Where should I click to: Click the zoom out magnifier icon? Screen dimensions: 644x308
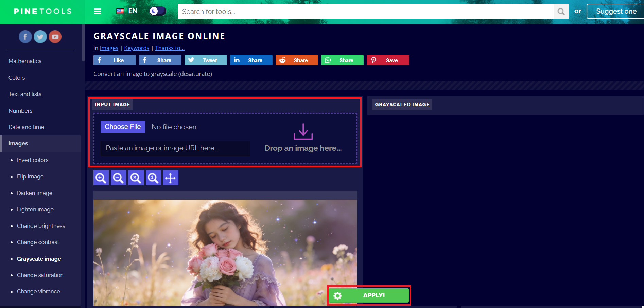118,178
